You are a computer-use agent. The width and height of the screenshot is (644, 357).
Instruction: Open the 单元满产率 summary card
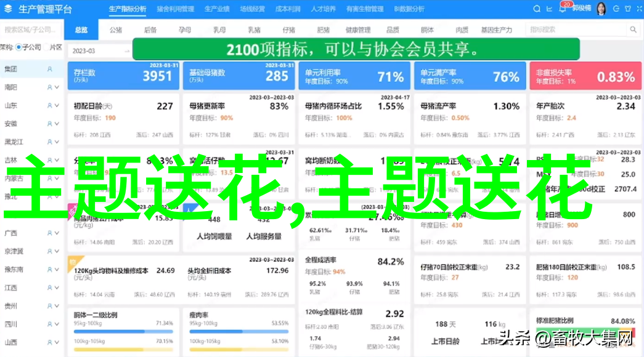pos(470,76)
